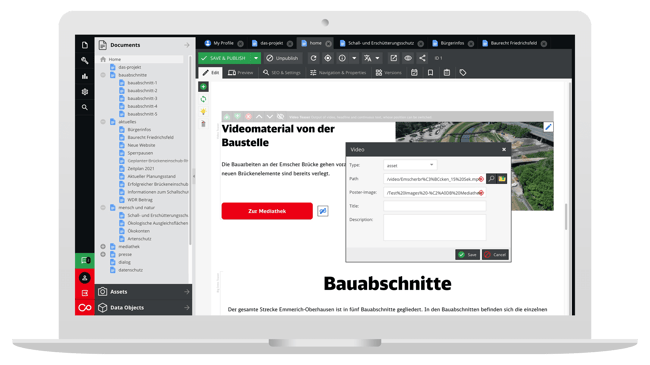Move block up with arrow icon
Viewport: 650px width, 365px height.
(259, 117)
